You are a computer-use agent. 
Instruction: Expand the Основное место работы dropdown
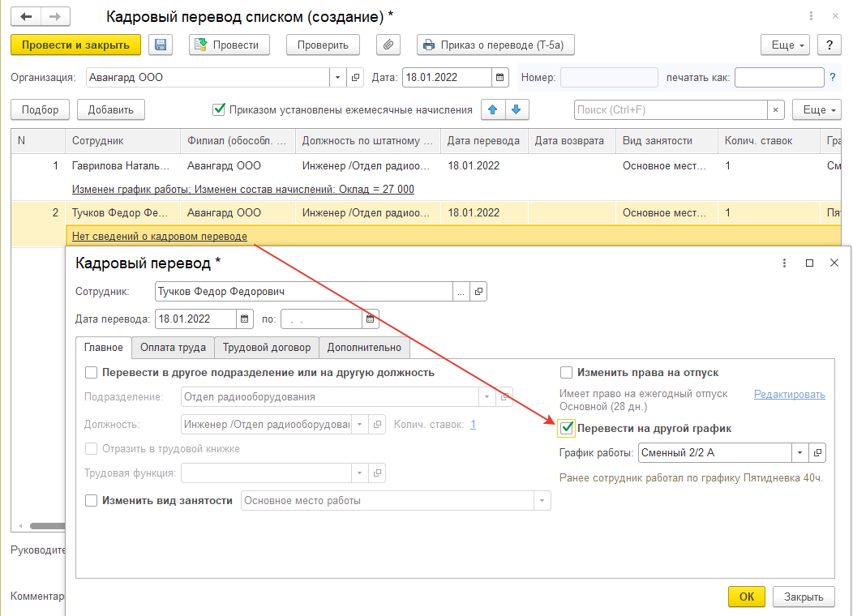pos(542,501)
